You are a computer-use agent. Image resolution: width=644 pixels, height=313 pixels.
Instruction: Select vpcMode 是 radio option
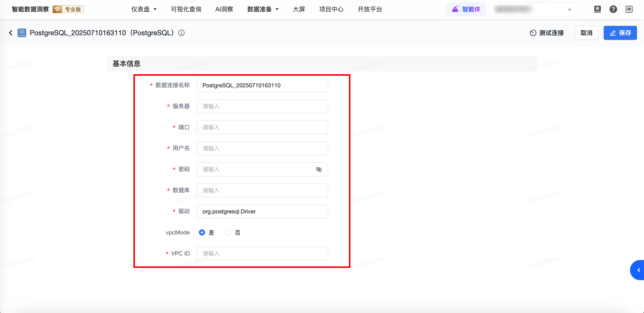202,233
